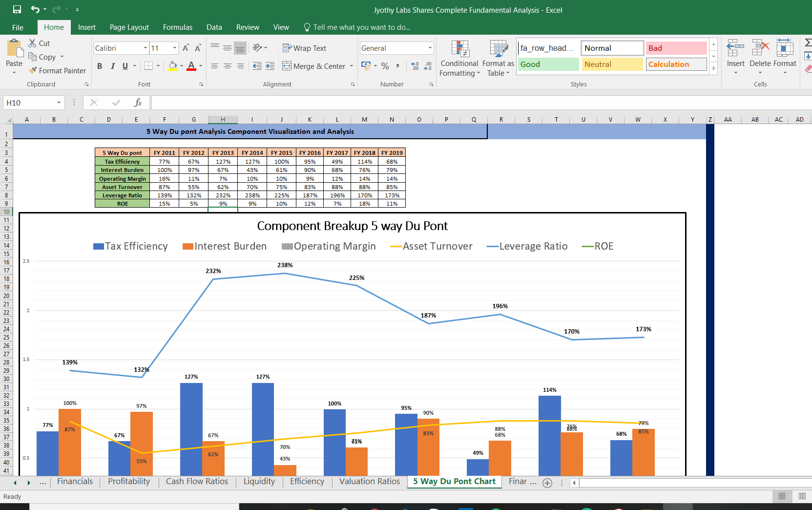Switch to the Page Layout tab
This screenshot has width=812, height=510.
point(129,27)
